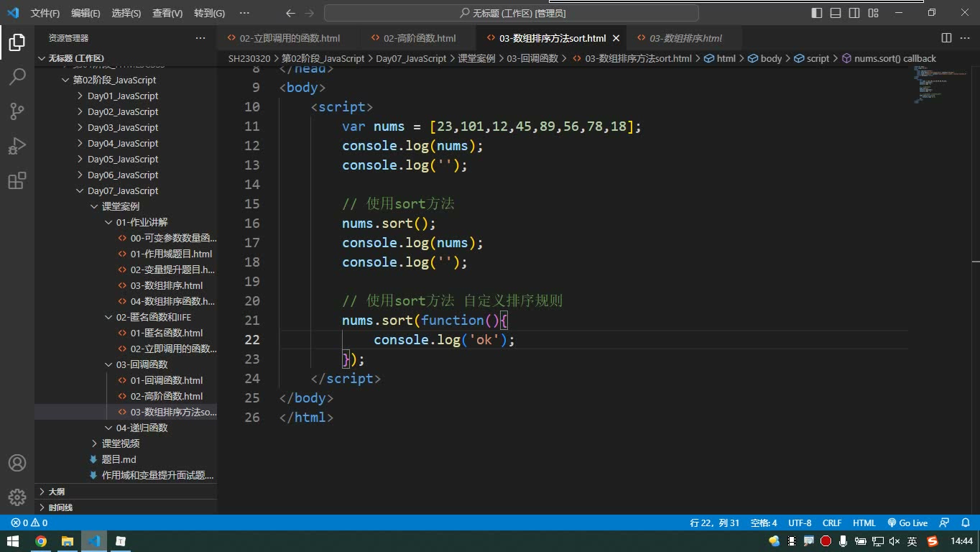Open the Extensions view
980x552 pixels.
point(17,180)
